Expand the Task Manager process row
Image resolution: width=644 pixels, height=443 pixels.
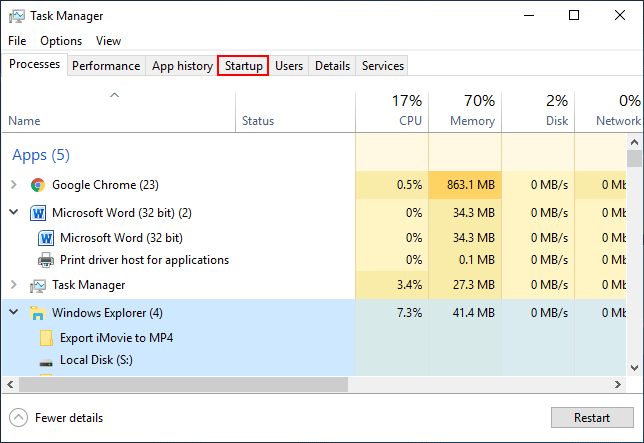(x=13, y=286)
